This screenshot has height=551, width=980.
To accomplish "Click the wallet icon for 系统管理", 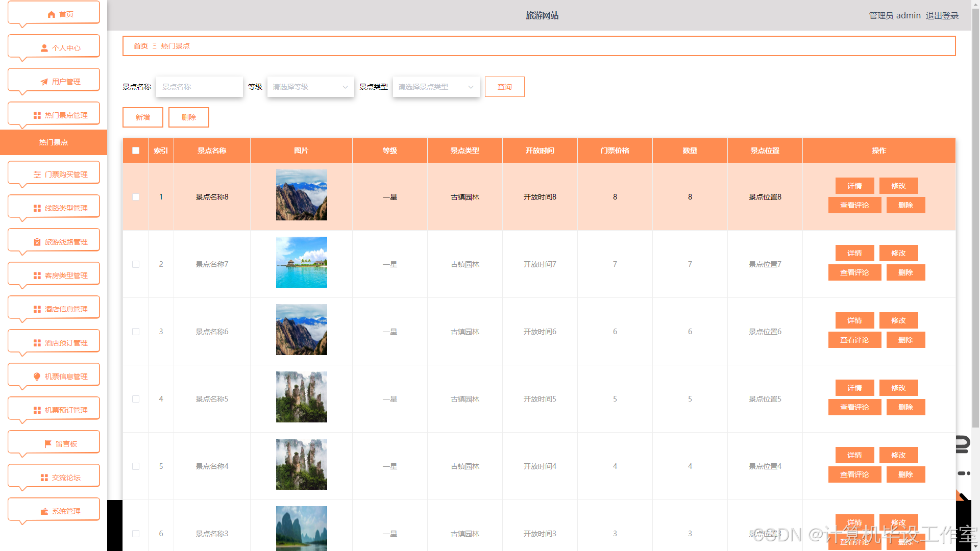I will [44, 511].
